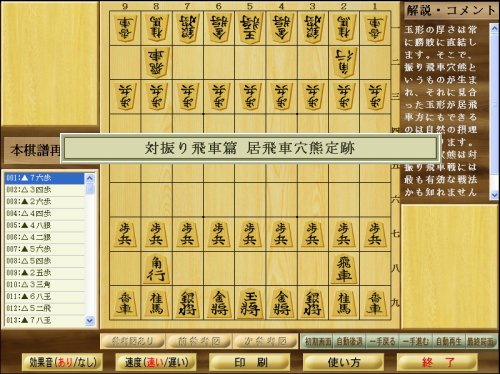
Task: Select move 004:△4四歩 in list
Action: coord(45,214)
